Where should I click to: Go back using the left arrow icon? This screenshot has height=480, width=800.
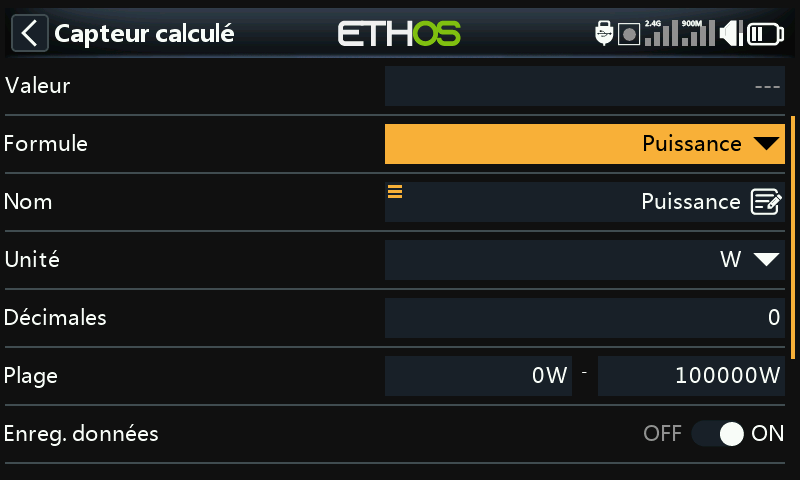(30, 33)
